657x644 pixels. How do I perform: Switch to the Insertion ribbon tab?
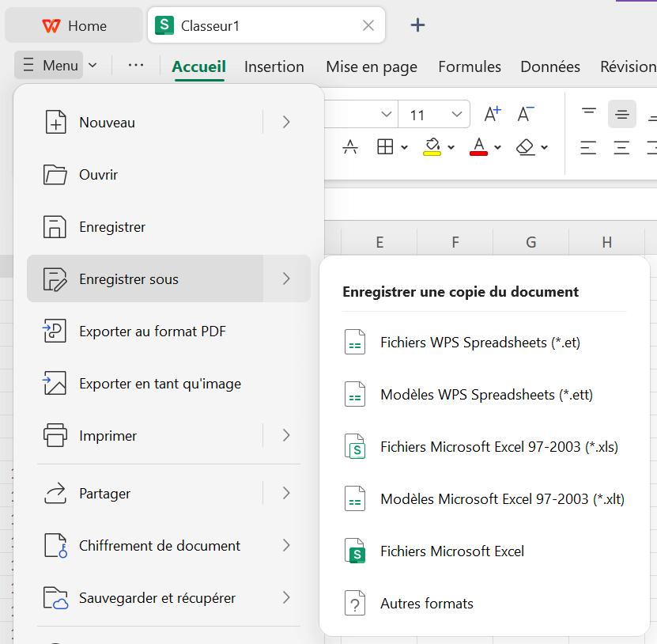point(274,66)
